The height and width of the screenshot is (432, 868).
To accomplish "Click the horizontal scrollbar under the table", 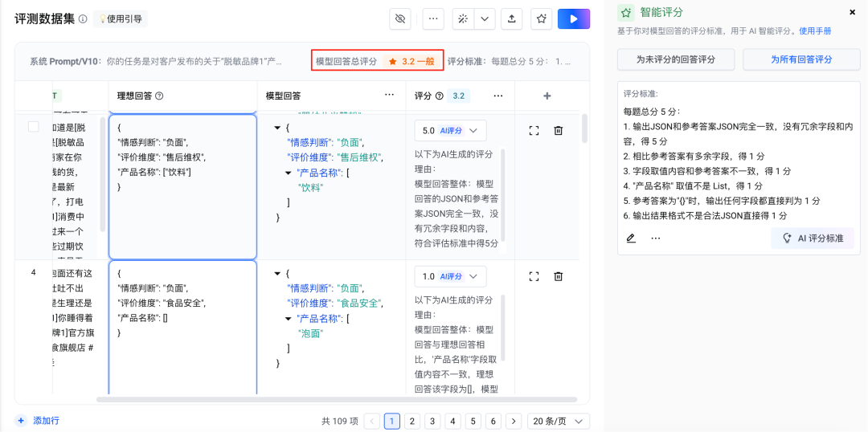I will pos(336,399).
